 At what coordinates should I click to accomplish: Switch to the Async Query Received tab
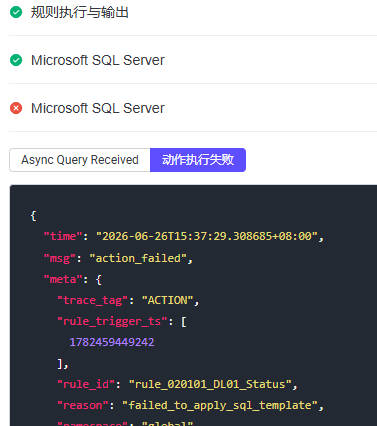tap(80, 160)
